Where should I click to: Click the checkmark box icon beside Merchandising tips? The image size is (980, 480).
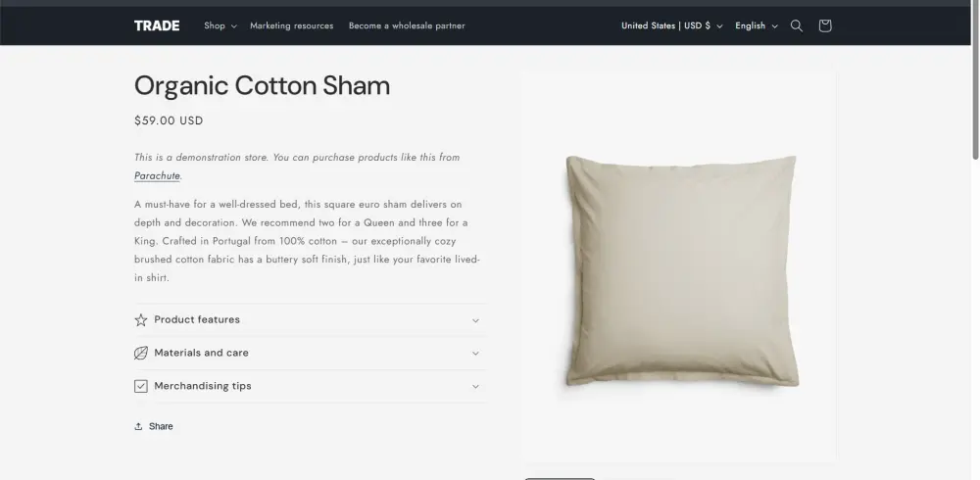[141, 386]
